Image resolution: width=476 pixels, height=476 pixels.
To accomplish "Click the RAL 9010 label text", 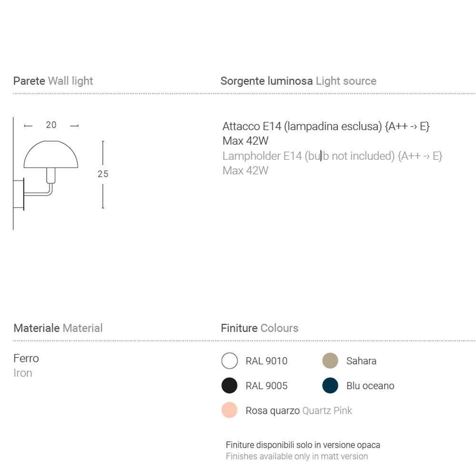I will coord(267,361).
